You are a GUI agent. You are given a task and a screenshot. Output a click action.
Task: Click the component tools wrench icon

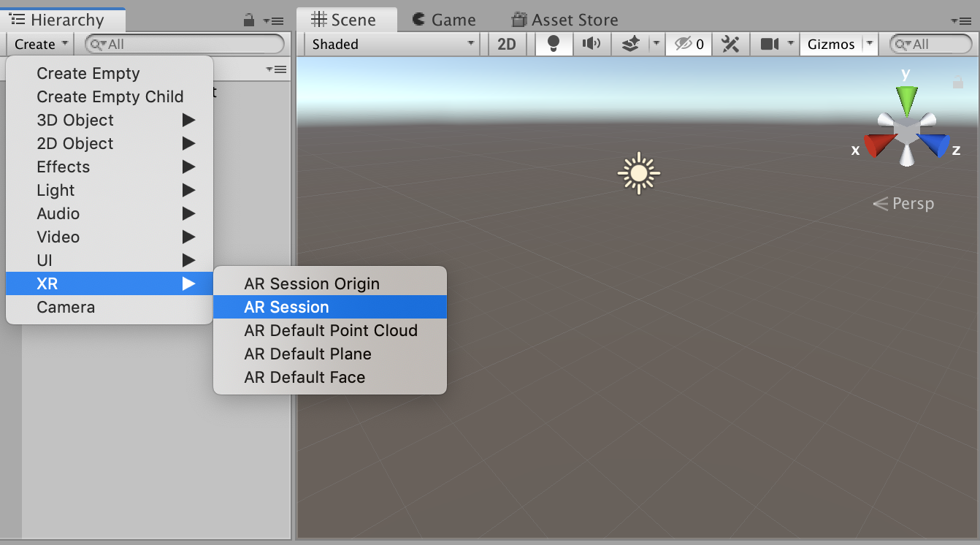click(730, 44)
